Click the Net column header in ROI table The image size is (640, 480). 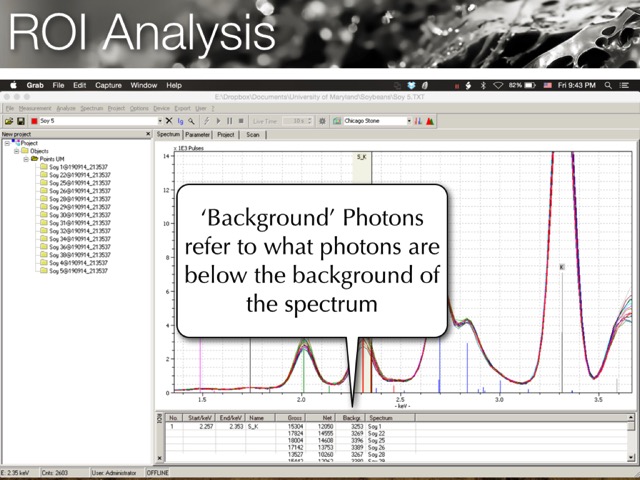point(325,418)
